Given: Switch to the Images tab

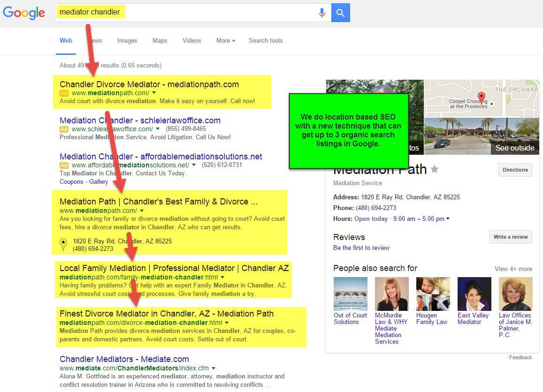Looking at the screenshot, I should [x=127, y=41].
